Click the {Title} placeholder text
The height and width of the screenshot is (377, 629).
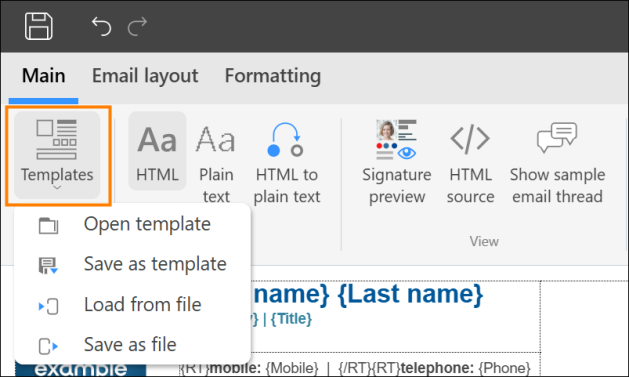(291, 319)
